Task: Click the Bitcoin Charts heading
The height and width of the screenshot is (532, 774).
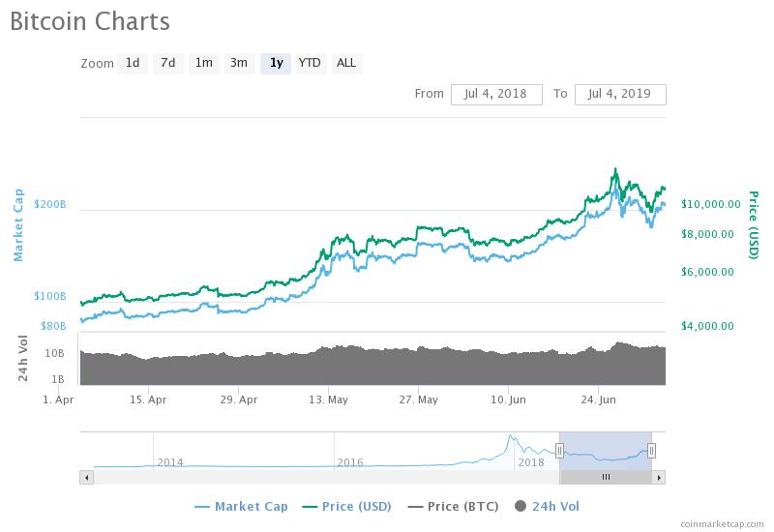Action: tap(90, 22)
